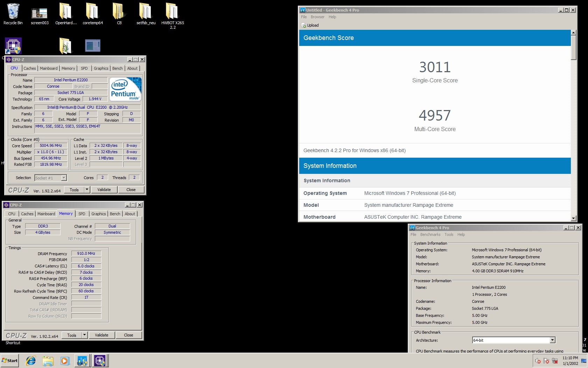Open the CPU-Z desktop shortcut icon

(x=13, y=46)
